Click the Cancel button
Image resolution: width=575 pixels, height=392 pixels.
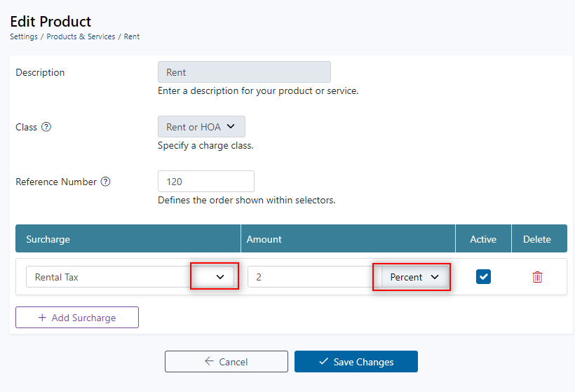tap(226, 362)
